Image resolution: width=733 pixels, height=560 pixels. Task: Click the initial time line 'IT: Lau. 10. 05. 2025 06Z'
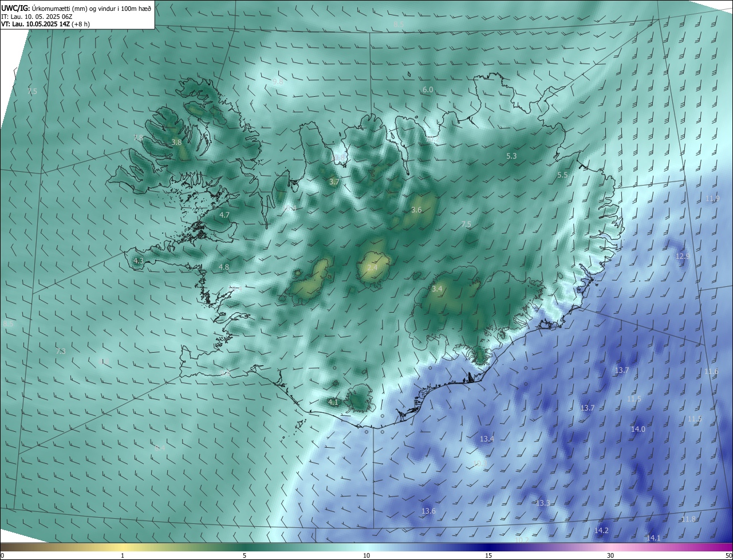point(38,16)
